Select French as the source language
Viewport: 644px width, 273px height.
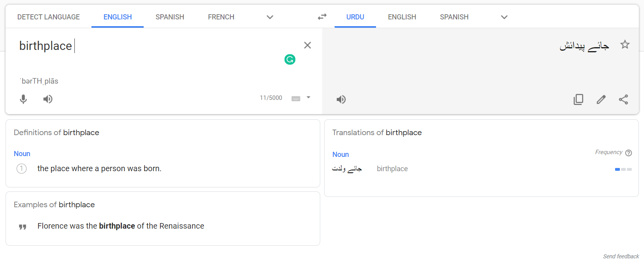[x=221, y=17]
